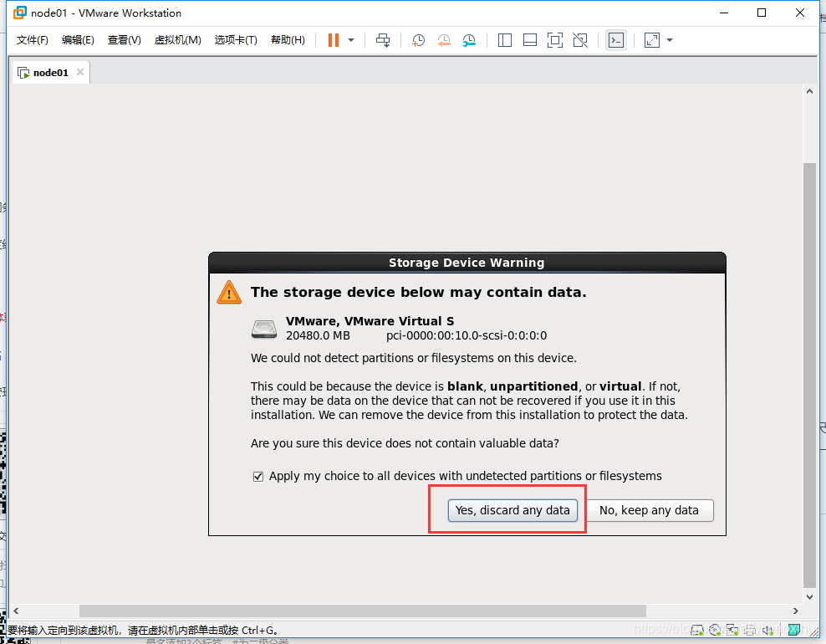Open the 选项卡(T) menu

coord(236,40)
